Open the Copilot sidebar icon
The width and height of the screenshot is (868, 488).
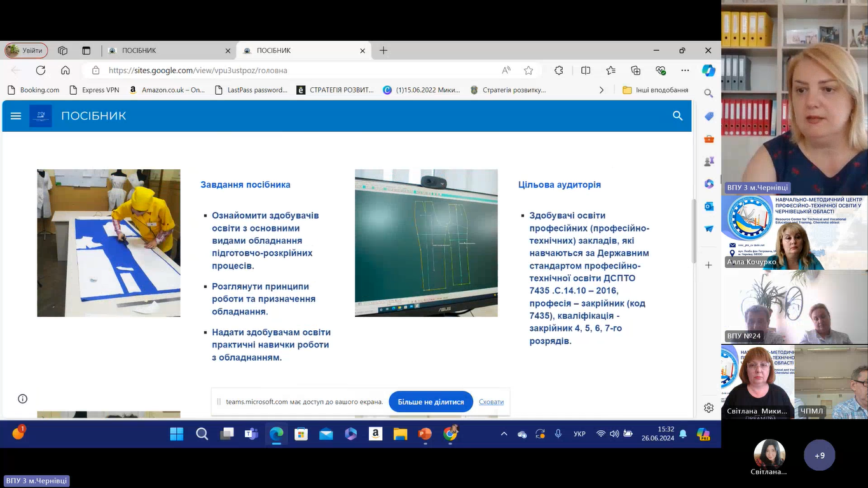click(708, 71)
